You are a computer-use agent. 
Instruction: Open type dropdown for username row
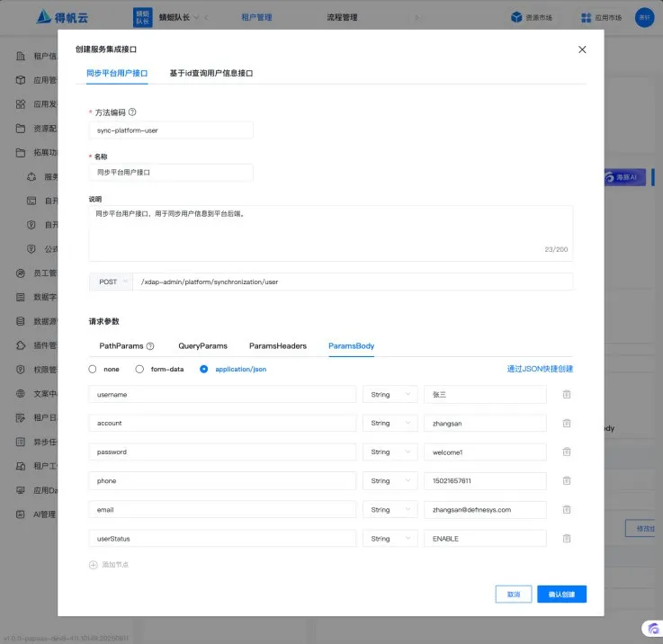[390, 394]
